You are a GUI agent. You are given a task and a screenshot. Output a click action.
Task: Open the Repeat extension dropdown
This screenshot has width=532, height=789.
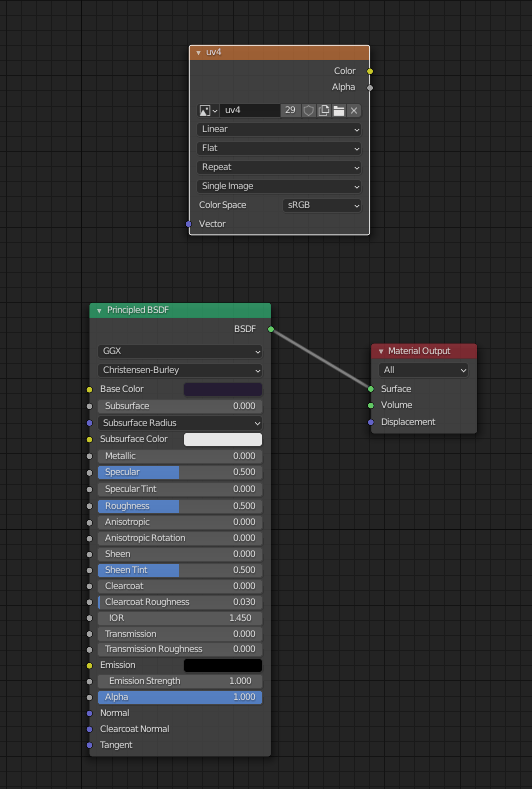pyautogui.click(x=279, y=167)
